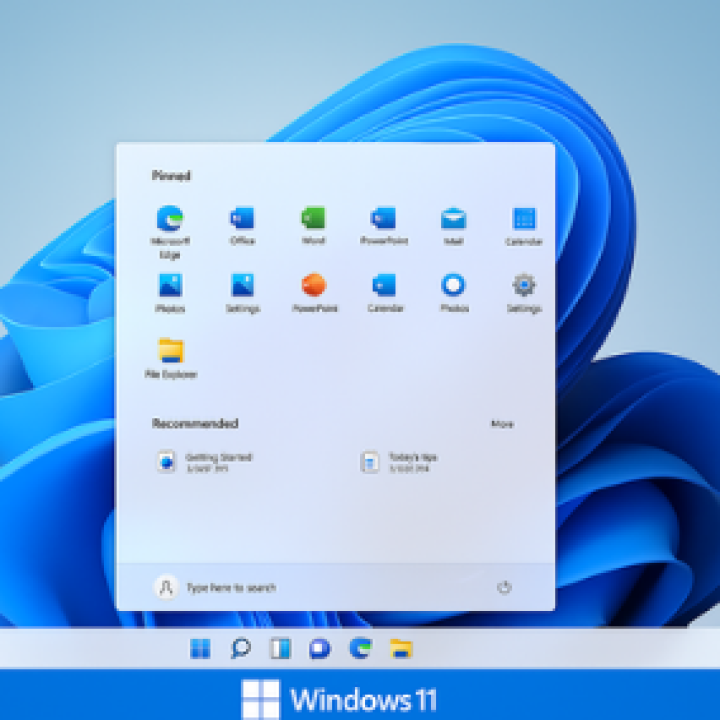Open the user account avatar

click(166, 587)
